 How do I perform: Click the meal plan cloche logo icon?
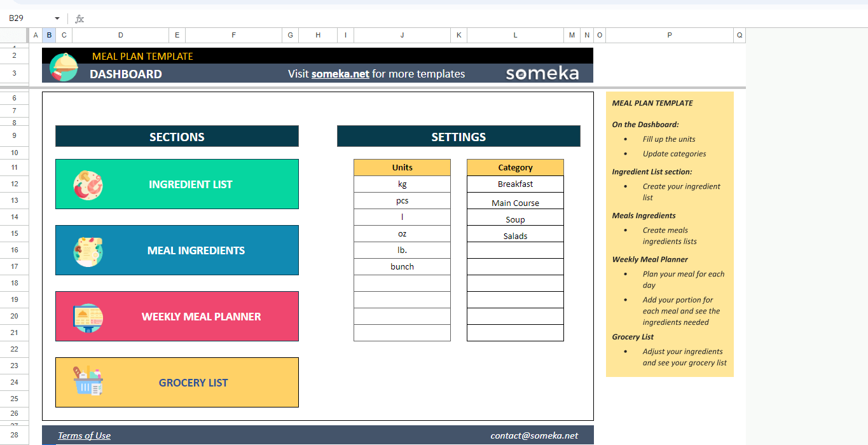click(x=64, y=67)
